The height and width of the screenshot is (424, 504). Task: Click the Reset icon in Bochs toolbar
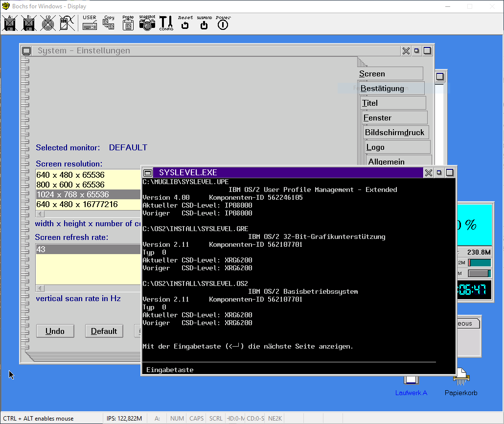(185, 23)
